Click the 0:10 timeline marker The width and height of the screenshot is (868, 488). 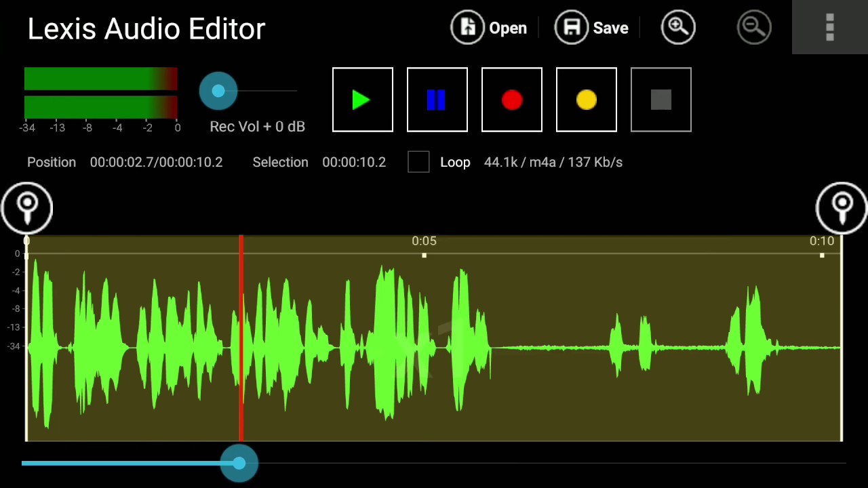point(821,241)
